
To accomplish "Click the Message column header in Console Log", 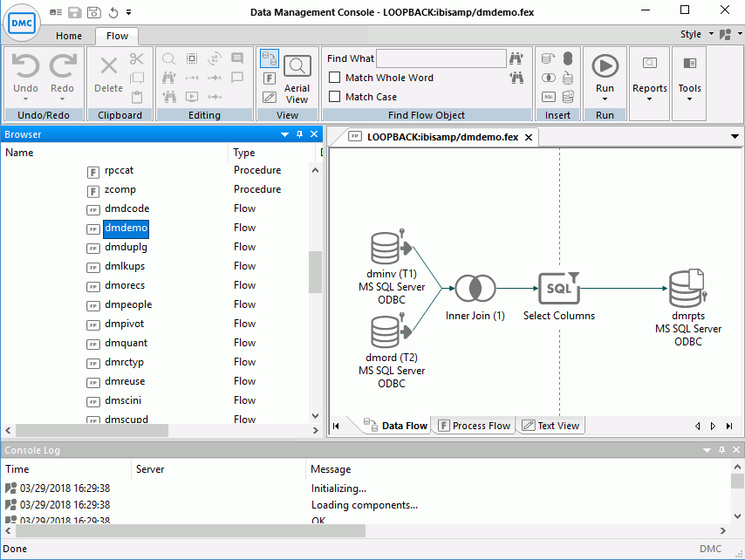I will point(518,468).
